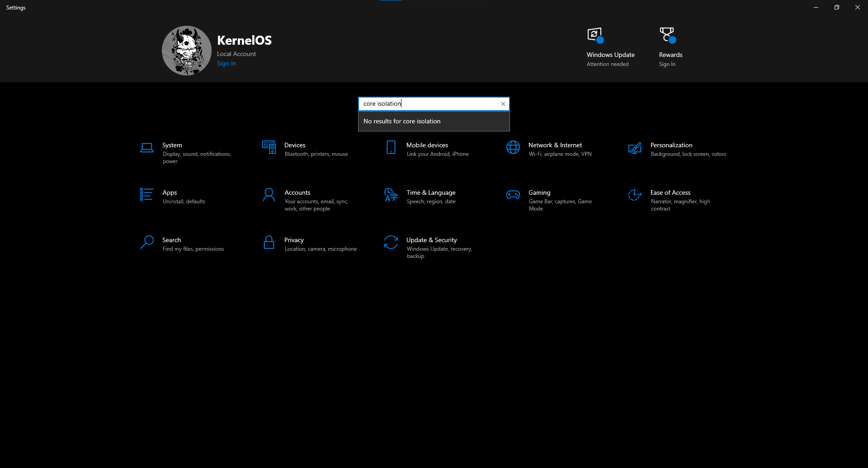Click the Search category title
This screenshot has height=468, width=868.
[171, 240]
